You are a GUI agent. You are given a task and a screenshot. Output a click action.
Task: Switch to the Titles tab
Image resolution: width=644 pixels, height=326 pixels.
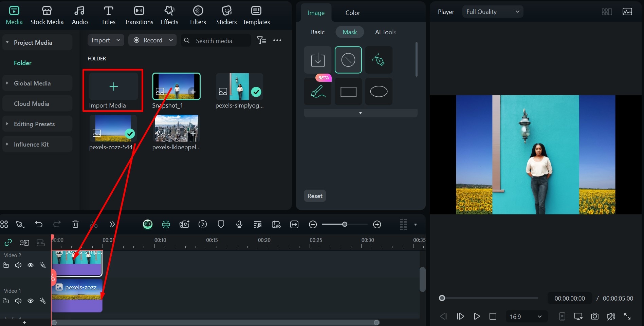[108, 16]
